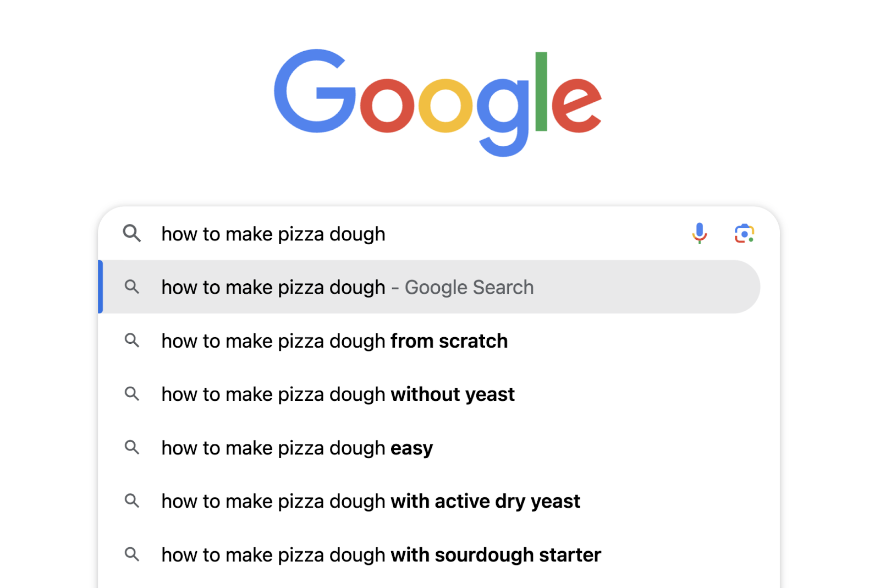Click the magnifying glass inside the search bar
Screen dimensions: 880x588
132,233
